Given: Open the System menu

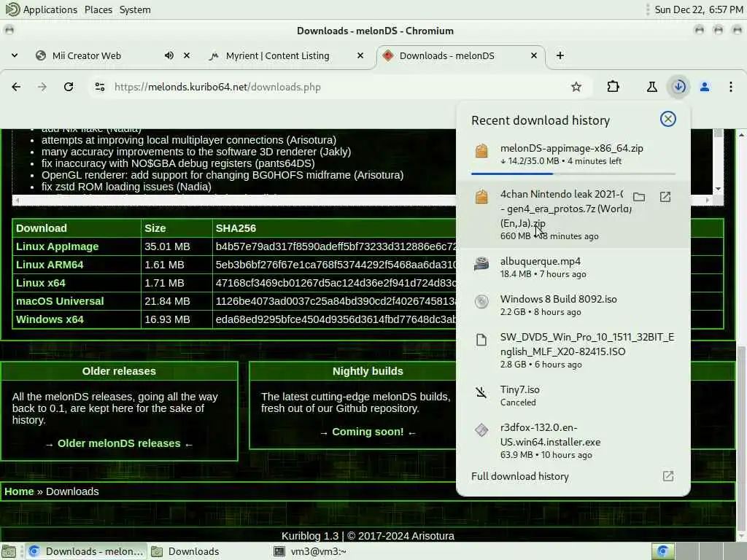Looking at the screenshot, I should 135,9.
